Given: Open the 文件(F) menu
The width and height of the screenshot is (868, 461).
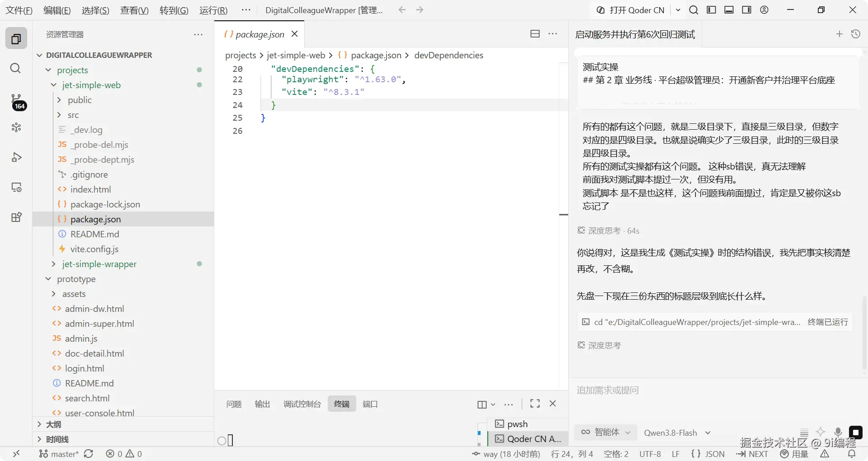Looking at the screenshot, I should 19,10.
